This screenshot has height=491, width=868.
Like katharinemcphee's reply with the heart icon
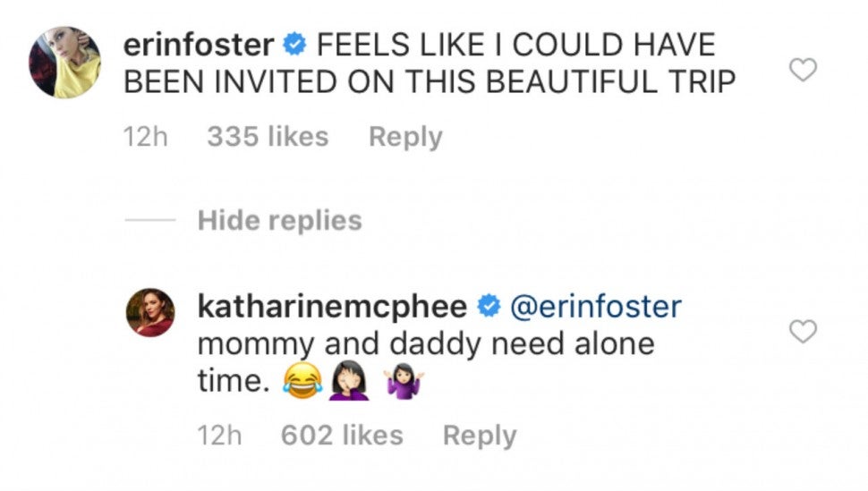[804, 332]
